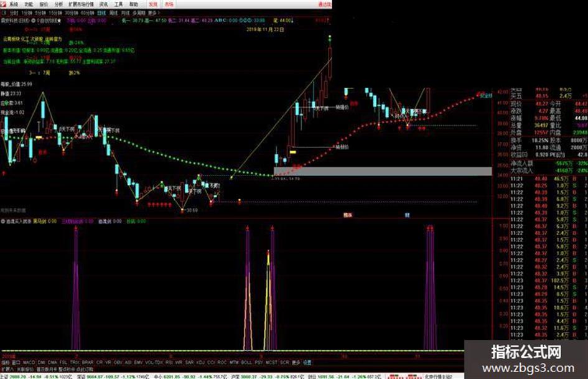Screen dimensions: 588x379
Task: Switch chart to 分时 view
Action: pyautogui.click(x=14, y=13)
